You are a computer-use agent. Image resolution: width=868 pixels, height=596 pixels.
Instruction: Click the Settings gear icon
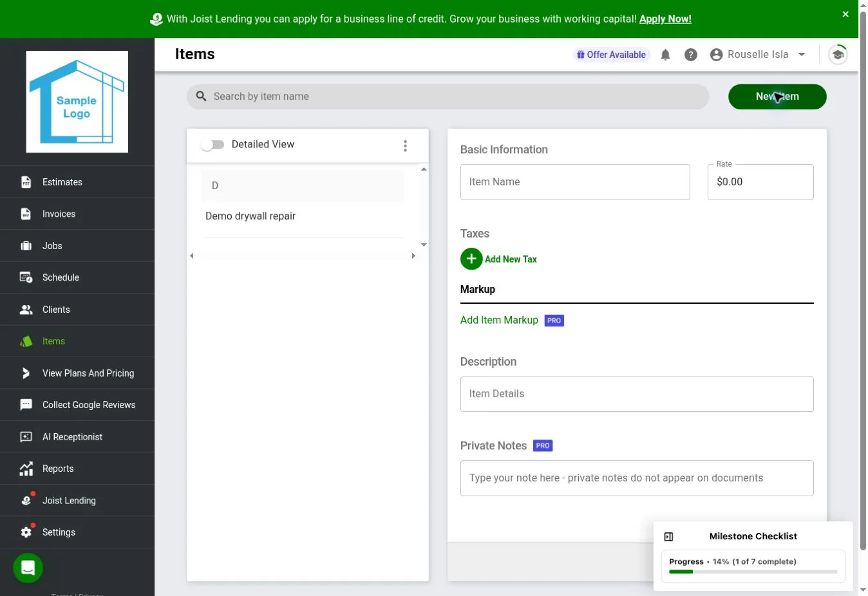click(26, 532)
